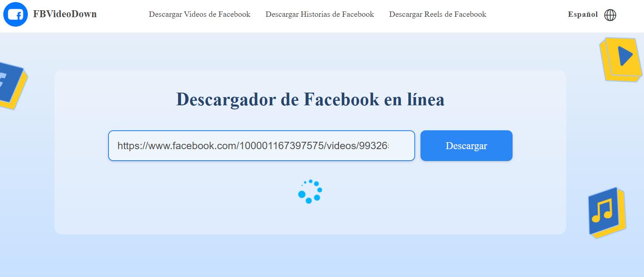Click the FBVideoDown blue logo icon
Viewport: 644px width, 277px height.
pos(16,14)
